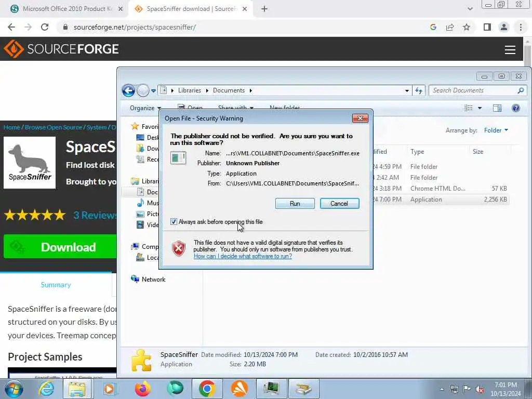
Task: Select the File folder row dated 4:59 PM
Action: point(356,167)
